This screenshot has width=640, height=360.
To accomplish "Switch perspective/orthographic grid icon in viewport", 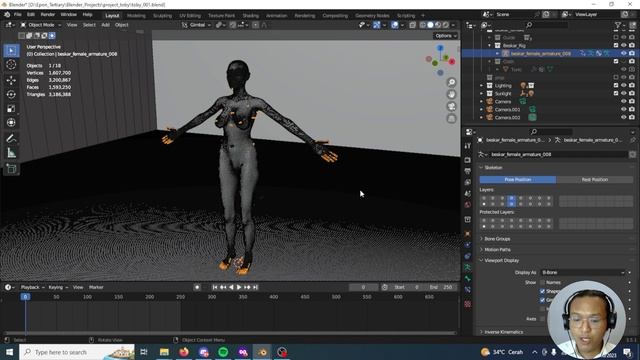I will point(451,119).
